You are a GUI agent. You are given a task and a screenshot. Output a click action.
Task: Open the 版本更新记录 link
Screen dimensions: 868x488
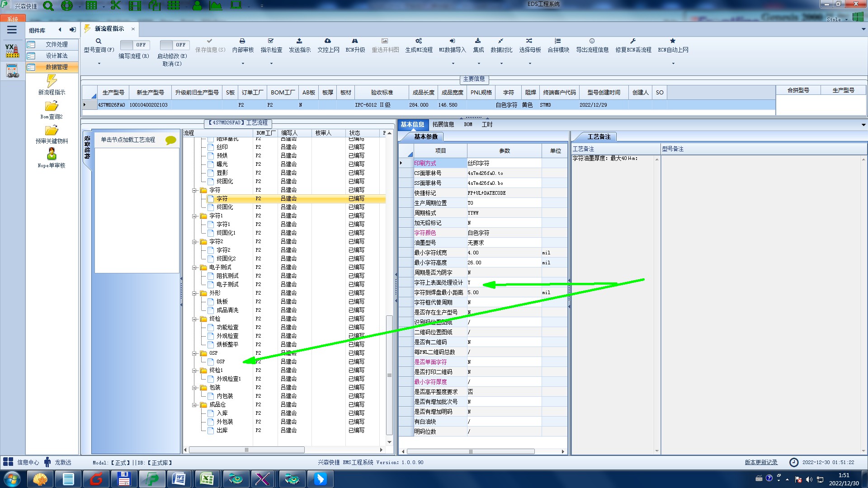coord(761,462)
